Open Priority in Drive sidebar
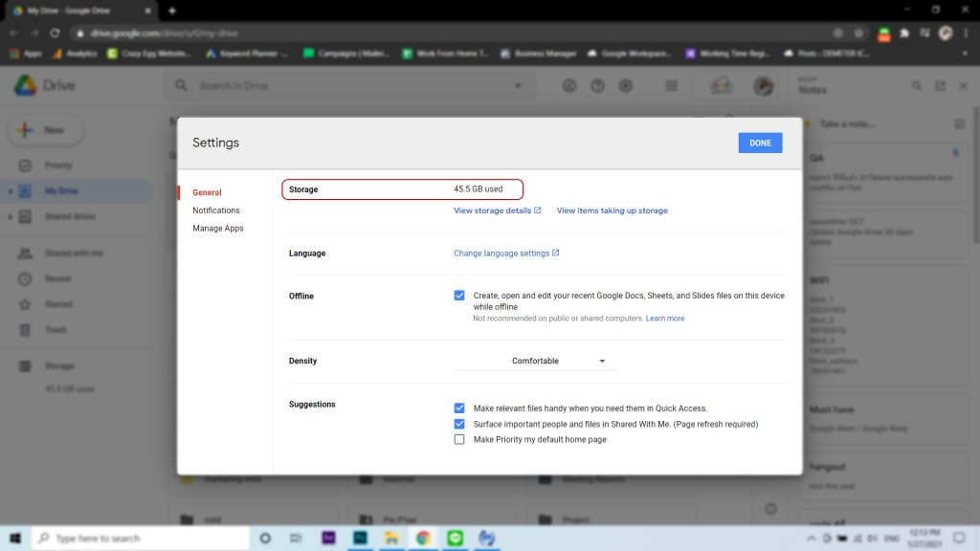This screenshot has width=980, height=551. click(x=58, y=165)
